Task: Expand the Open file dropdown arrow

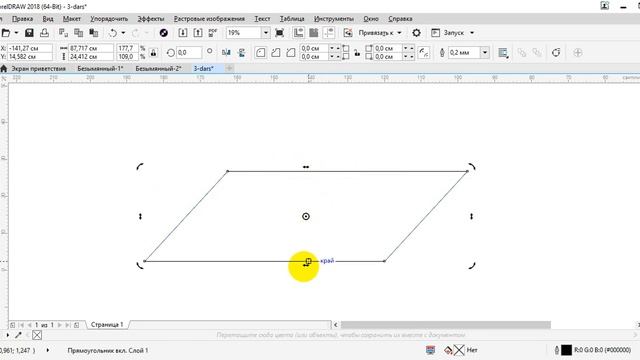Action: (16, 33)
